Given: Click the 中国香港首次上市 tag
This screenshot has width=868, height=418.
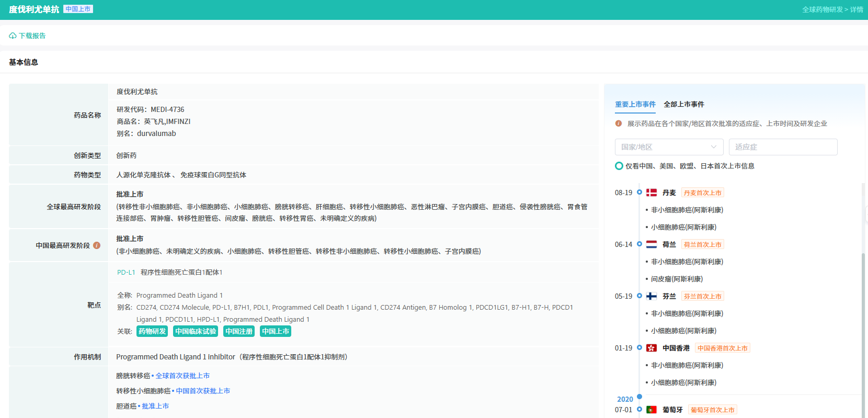Looking at the screenshot, I should point(723,348).
